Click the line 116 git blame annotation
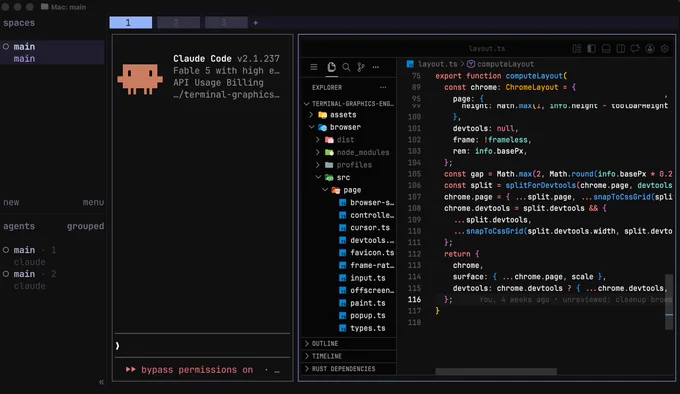The height and width of the screenshot is (394, 680). [x=575, y=300]
